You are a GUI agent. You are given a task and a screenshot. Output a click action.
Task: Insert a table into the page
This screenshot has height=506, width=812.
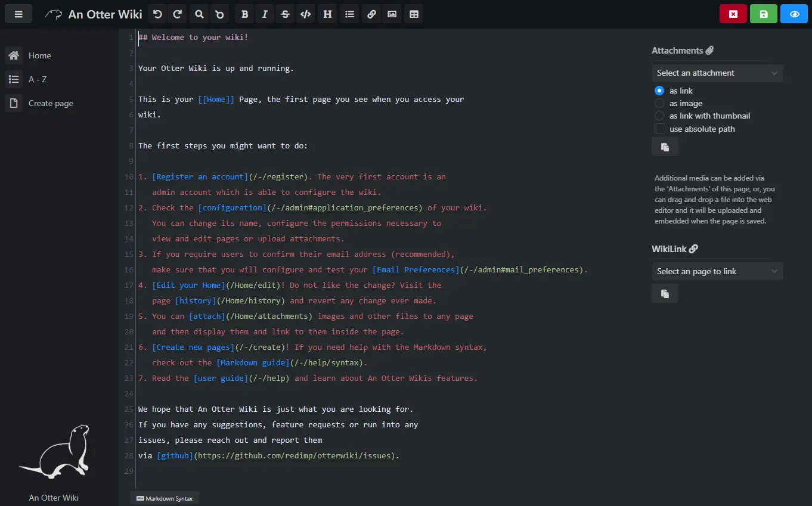pyautogui.click(x=414, y=14)
